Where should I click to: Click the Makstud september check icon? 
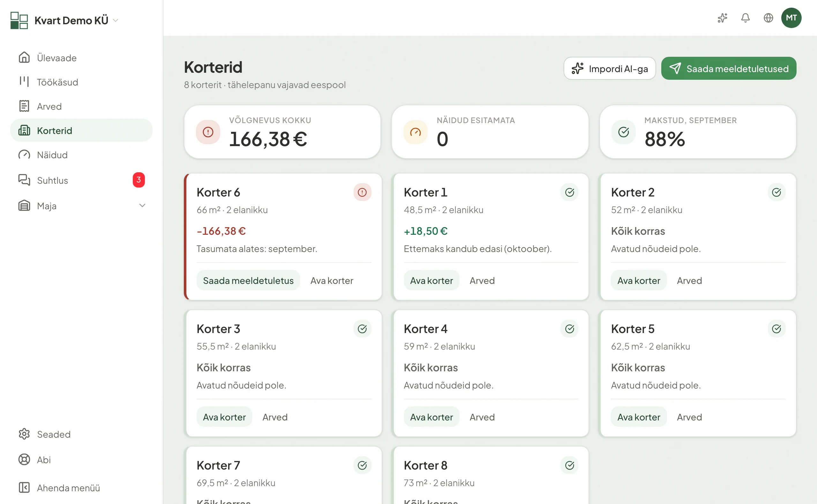624,132
